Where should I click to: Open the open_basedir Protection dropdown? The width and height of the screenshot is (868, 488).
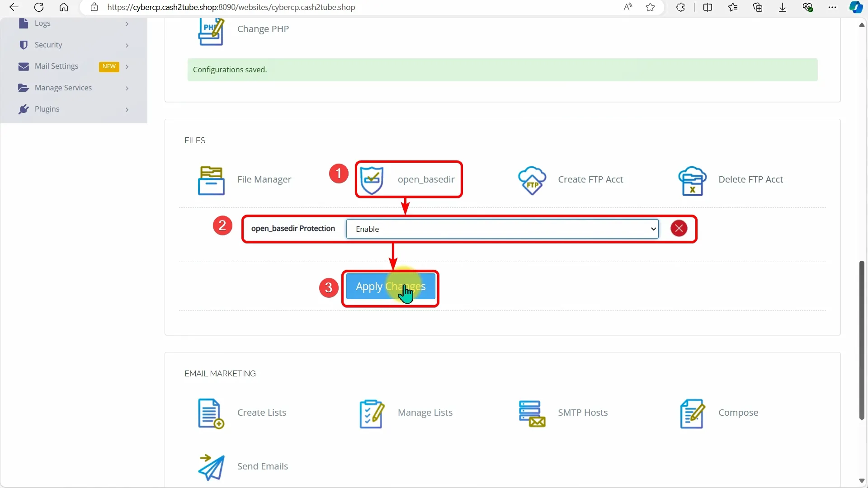(x=502, y=229)
